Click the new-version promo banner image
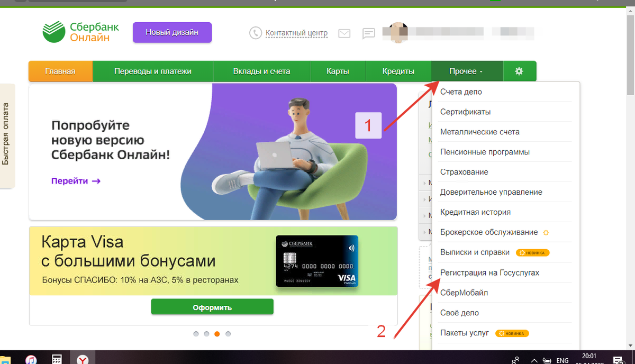635x364 pixels. [213, 151]
